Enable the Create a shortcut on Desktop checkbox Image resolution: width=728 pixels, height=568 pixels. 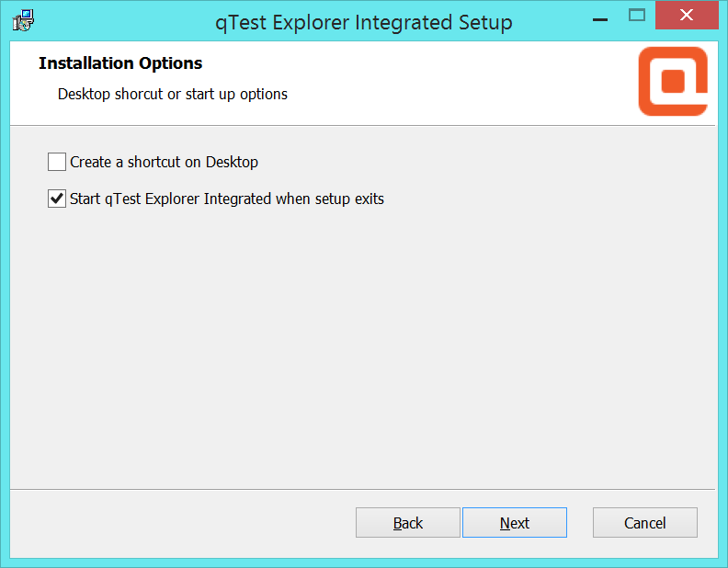(x=57, y=163)
